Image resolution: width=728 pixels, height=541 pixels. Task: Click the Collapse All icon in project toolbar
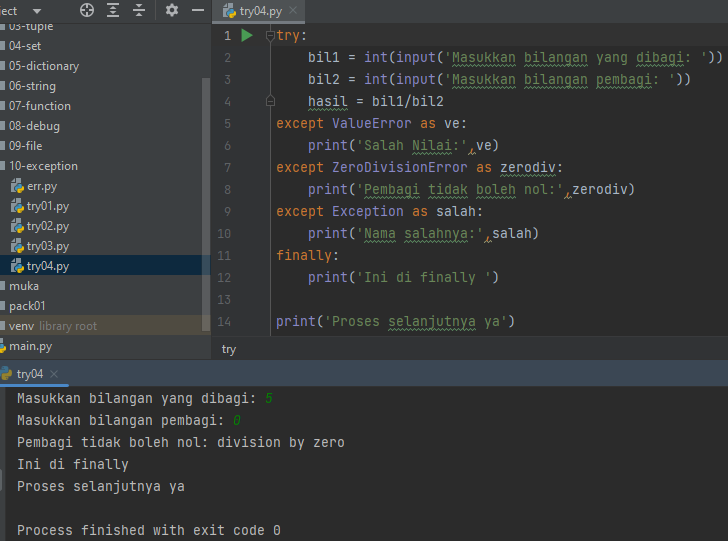tap(139, 10)
